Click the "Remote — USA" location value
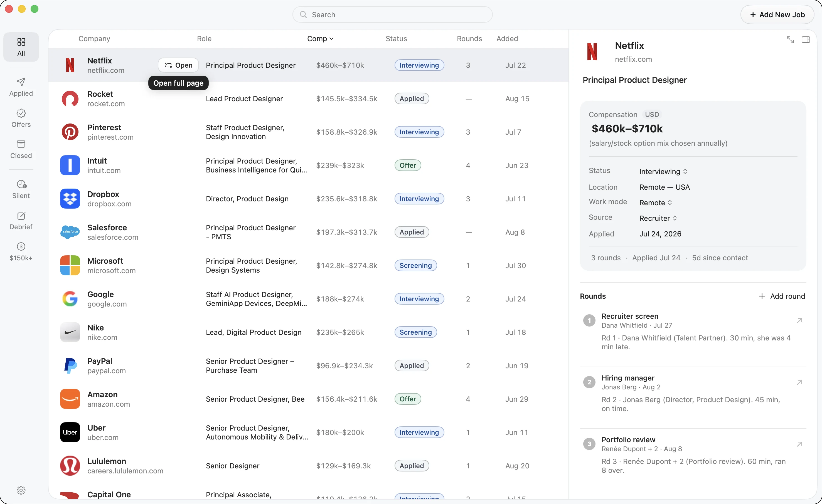Screen dimensions: 822x504 (665, 187)
